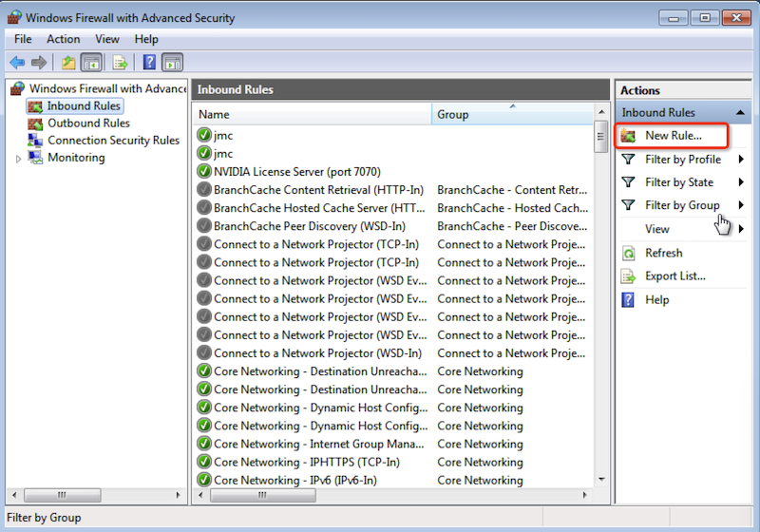Select NVIDIA License Server (port 7070) rule
The height and width of the screenshot is (532, 760).
297,172
